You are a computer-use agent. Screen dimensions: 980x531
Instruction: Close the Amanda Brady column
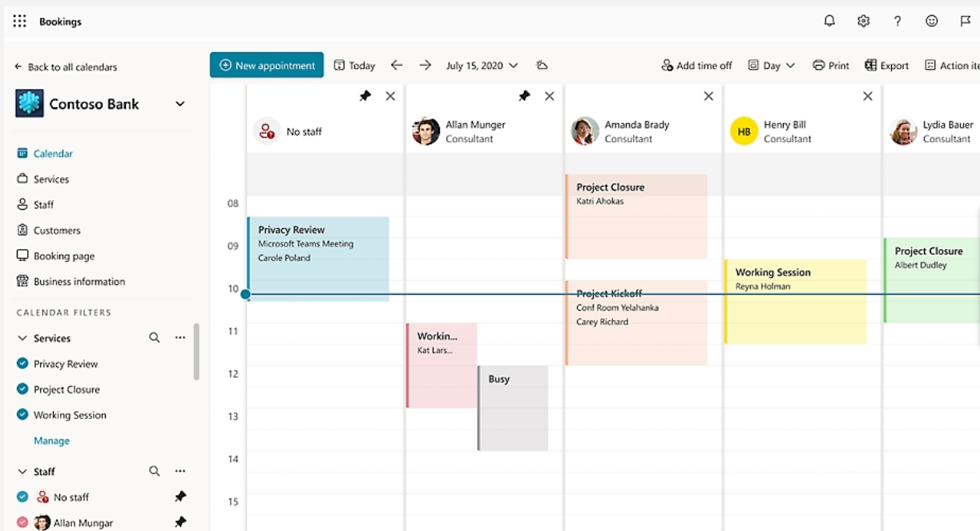pyautogui.click(x=708, y=96)
